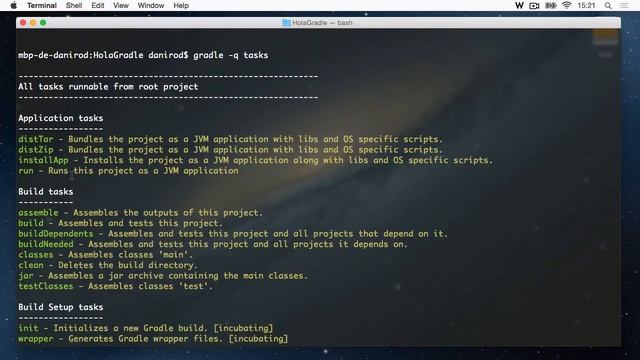
Task: Click the 'classes' task name
Action: [36, 255]
